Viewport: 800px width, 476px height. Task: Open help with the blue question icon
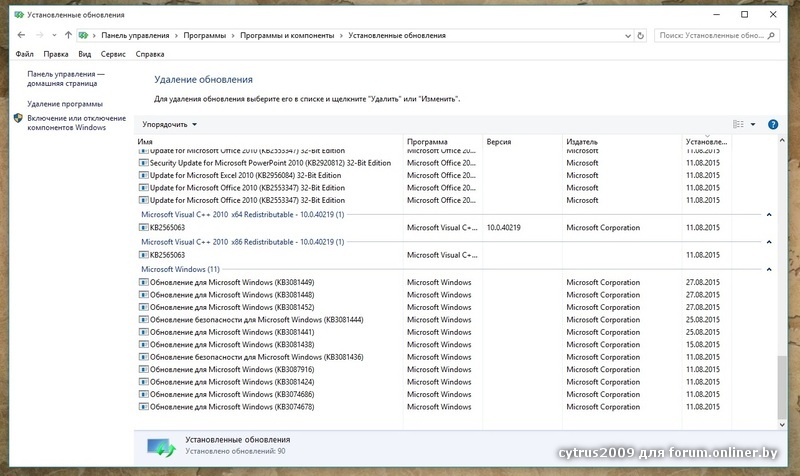pos(773,124)
